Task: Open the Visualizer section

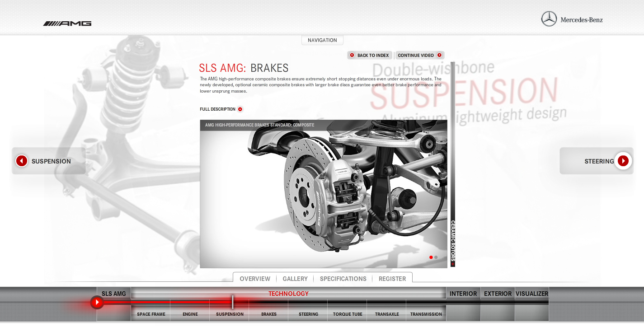Action: click(532, 294)
